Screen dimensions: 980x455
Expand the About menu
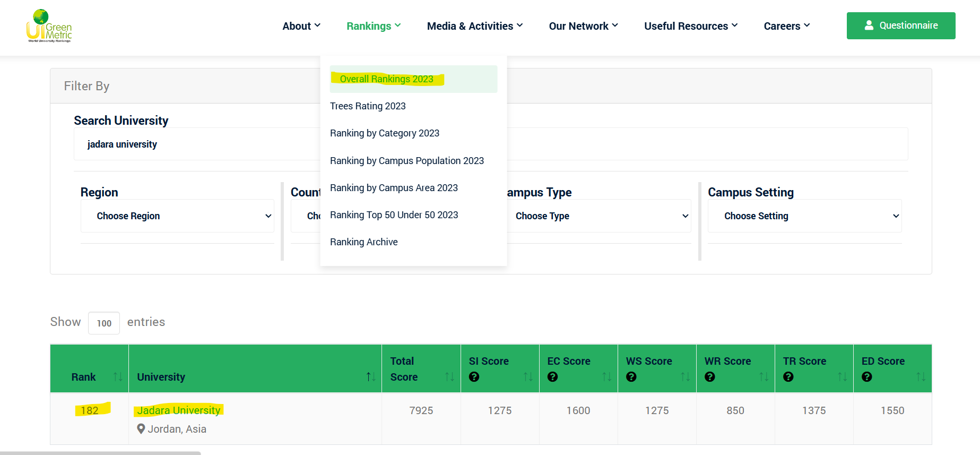(301, 26)
